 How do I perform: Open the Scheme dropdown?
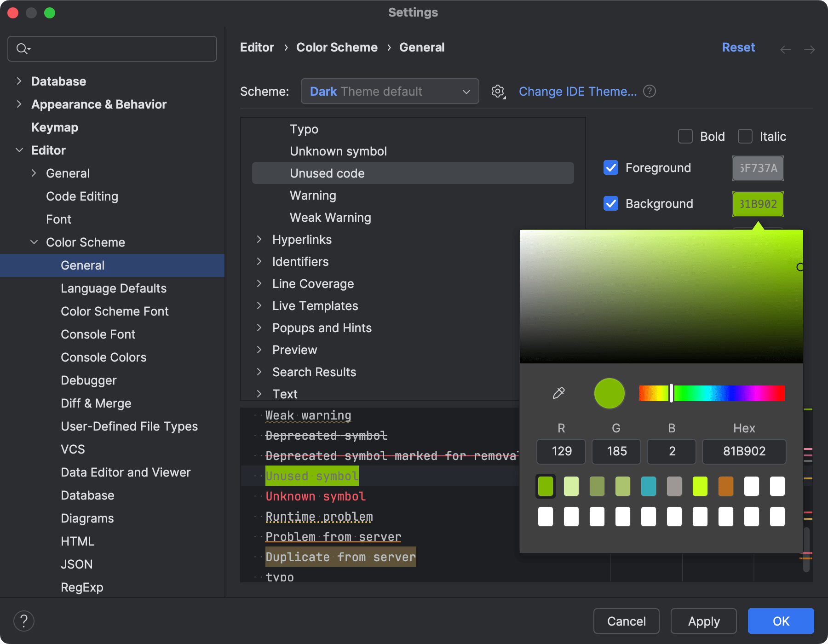[x=390, y=92]
